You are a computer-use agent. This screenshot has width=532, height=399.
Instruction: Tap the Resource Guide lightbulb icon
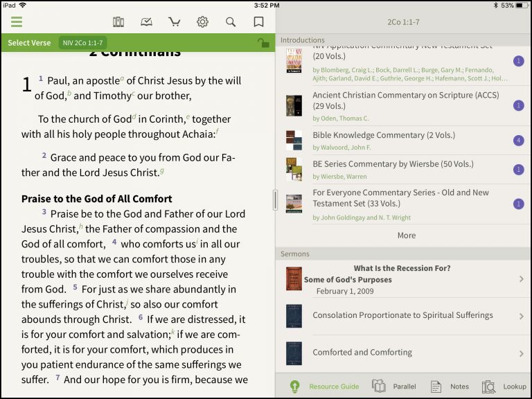point(294,387)
